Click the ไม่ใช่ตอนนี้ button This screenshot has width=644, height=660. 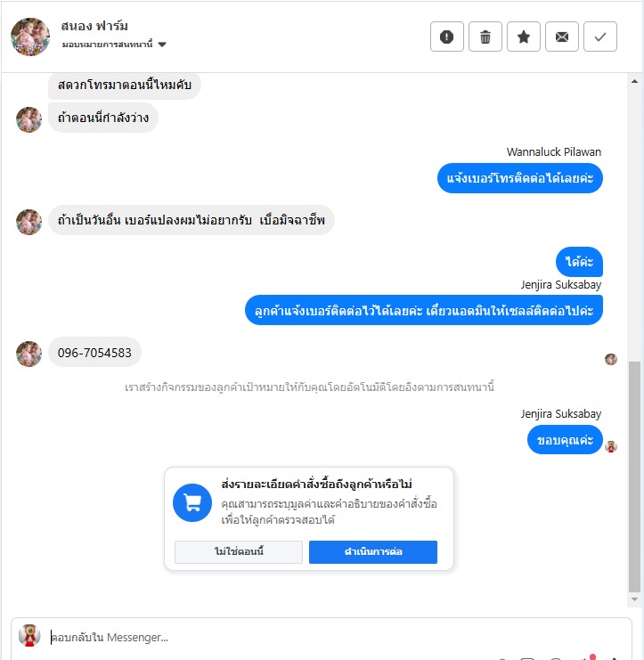pos(239,552)
